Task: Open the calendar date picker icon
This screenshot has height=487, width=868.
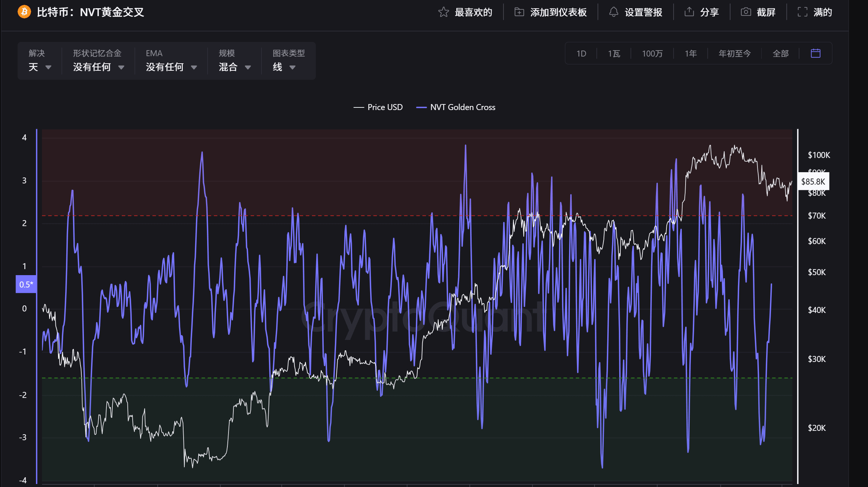Action: pos(816,54)
